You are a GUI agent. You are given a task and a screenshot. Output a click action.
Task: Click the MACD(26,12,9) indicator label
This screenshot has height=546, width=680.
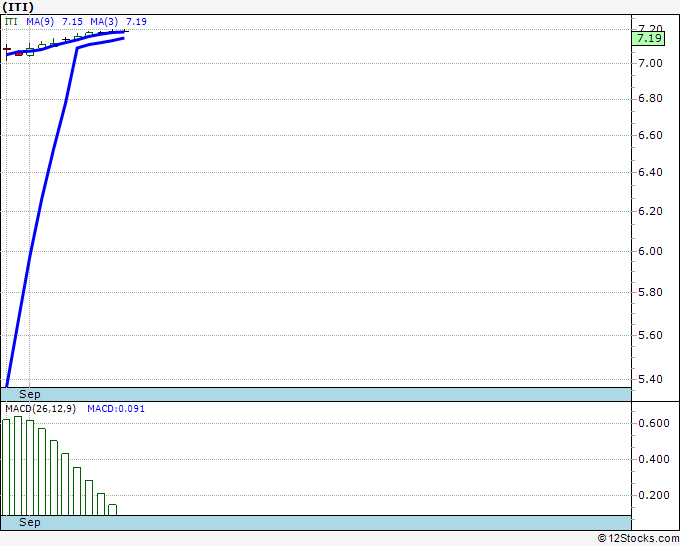41,409
